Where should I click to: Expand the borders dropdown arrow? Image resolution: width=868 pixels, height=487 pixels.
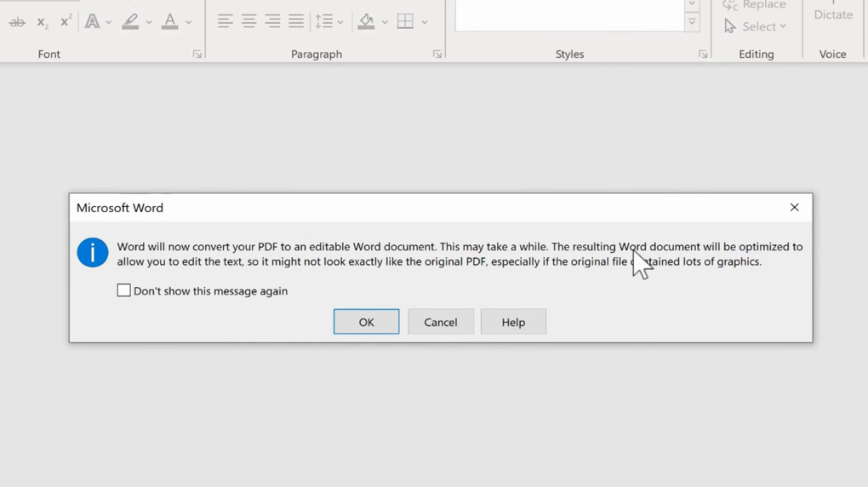pyautogui.click(x=425, y=22)
